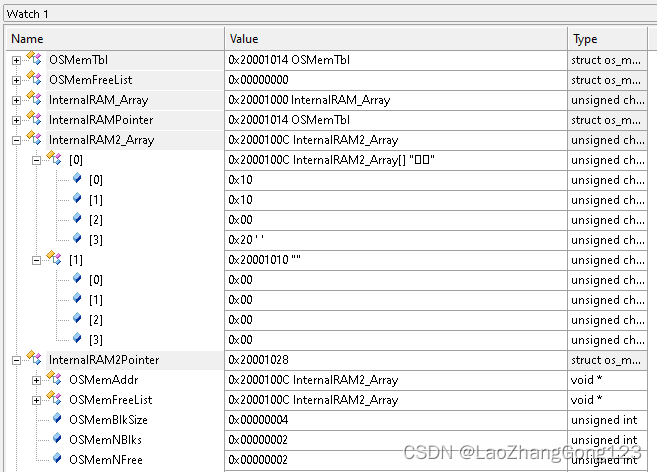This screenshot has height=472, width=657.
Task: Expand the InternalRAM_Array node
Action: [16, 101]
